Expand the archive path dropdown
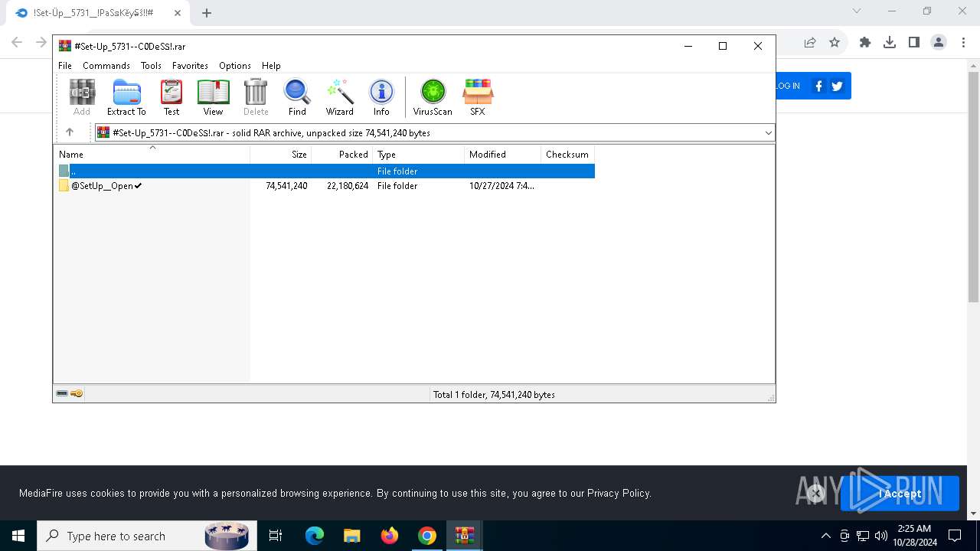 [768, 133]
